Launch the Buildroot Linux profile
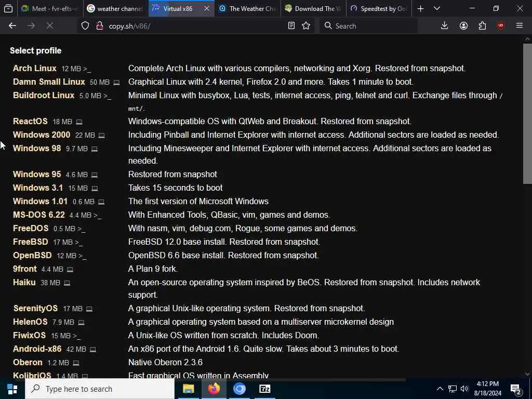This screenshot has width=532, height=399. (44, 96)
